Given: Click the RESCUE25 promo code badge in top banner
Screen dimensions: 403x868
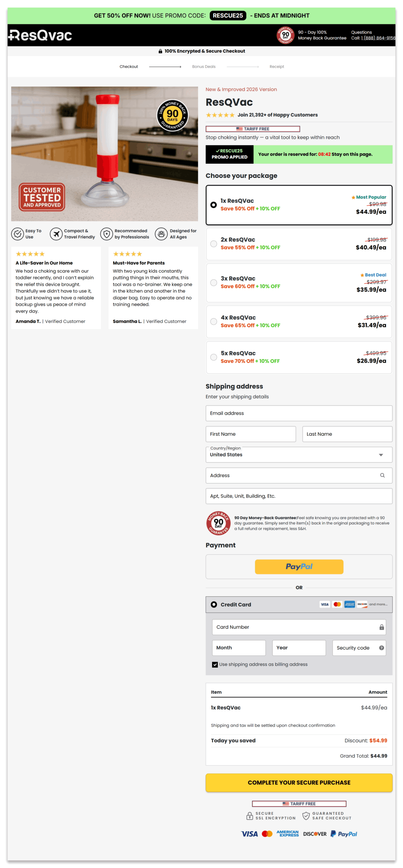Looking at the screenshot, I should click(228, 16).
